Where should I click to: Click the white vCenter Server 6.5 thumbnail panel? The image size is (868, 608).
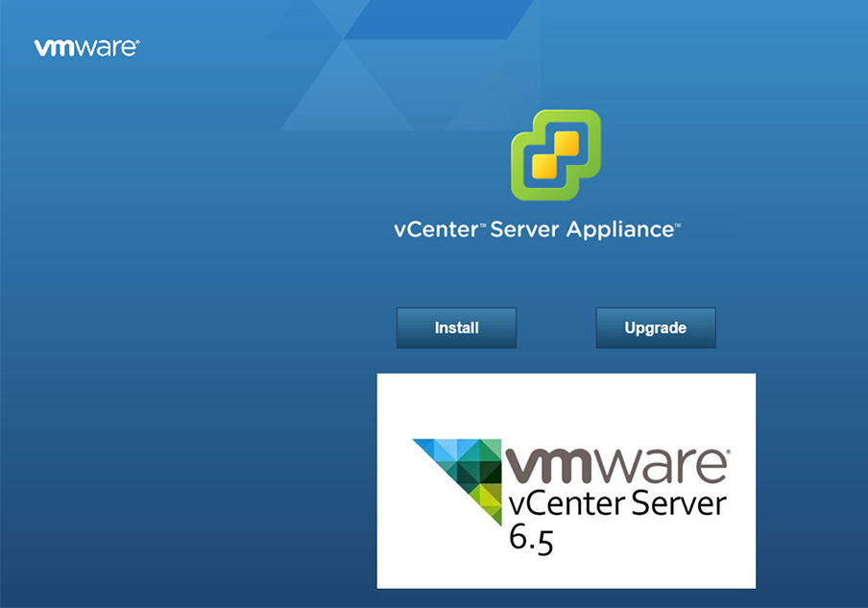[x=567, y=480]
